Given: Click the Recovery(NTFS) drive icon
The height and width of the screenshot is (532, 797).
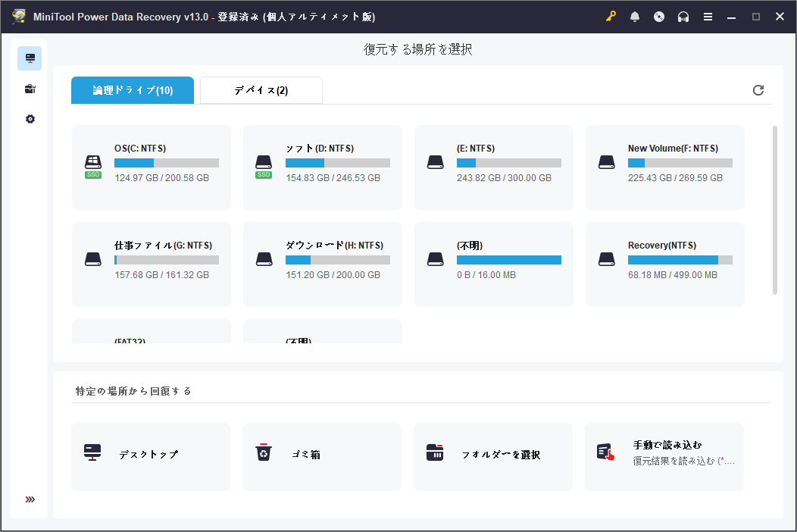Looking at the screenshot, I should [606, 259].
